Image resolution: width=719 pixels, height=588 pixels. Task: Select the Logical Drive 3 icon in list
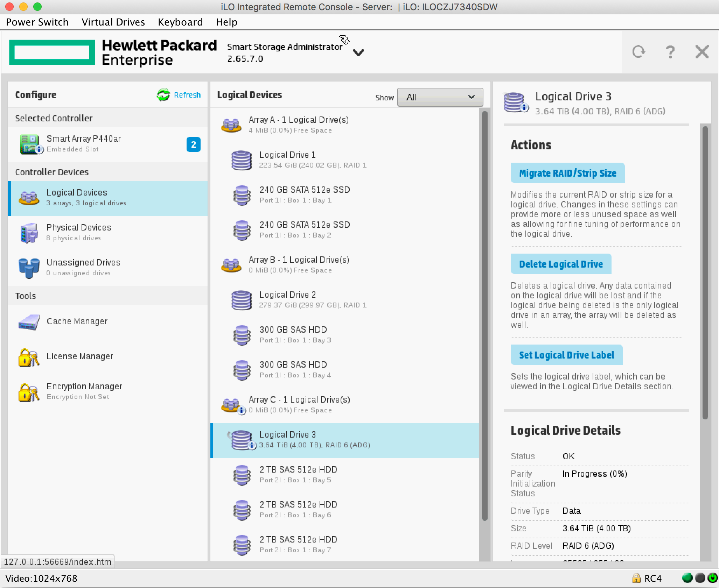[242, 440]
